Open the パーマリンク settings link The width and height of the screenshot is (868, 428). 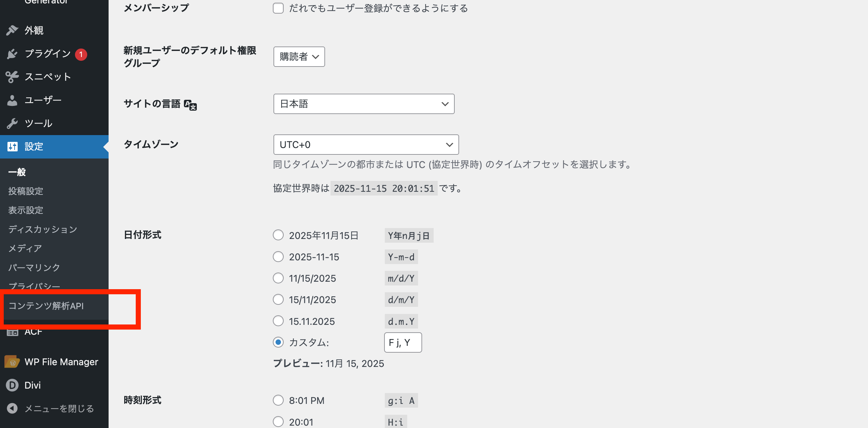(34, 267)
